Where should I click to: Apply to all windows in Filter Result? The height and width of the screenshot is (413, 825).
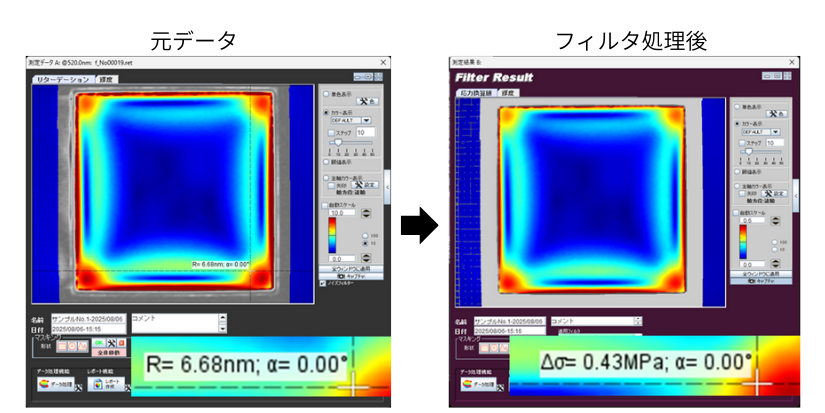click(762, 274)
